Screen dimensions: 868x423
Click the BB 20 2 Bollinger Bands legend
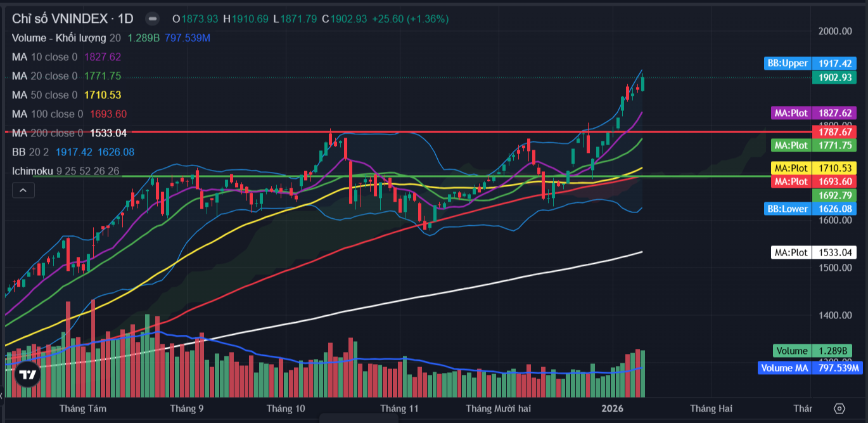[x=31, y=152]
